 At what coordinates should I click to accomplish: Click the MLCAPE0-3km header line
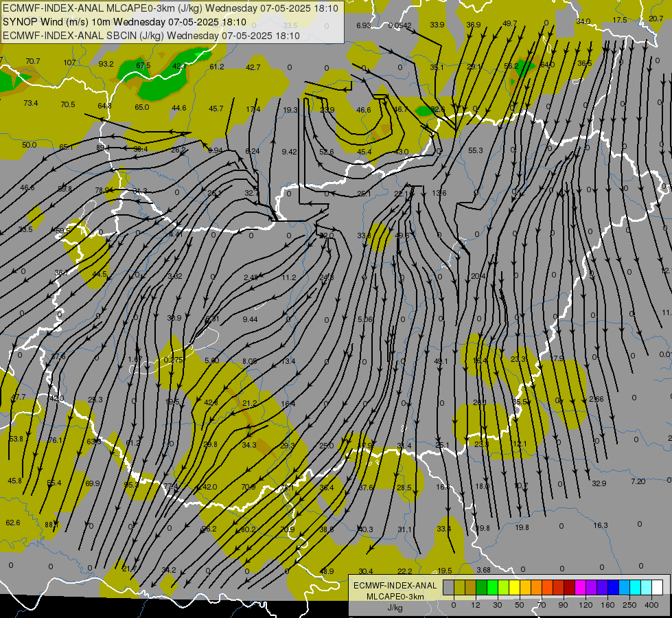(x=170, y=8)
